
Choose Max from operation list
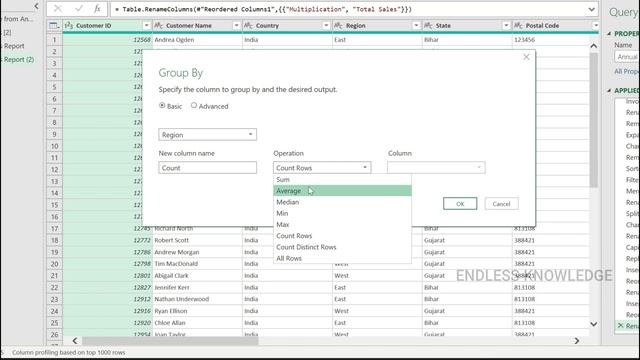pos(342,224)
